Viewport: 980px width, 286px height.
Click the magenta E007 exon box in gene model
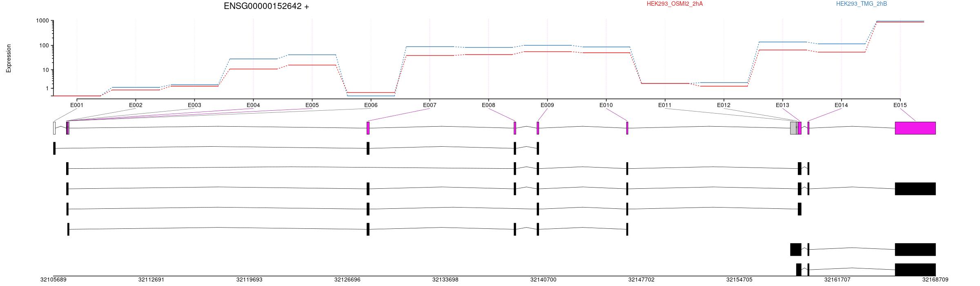pyautogui.click(x=368, y=128)
